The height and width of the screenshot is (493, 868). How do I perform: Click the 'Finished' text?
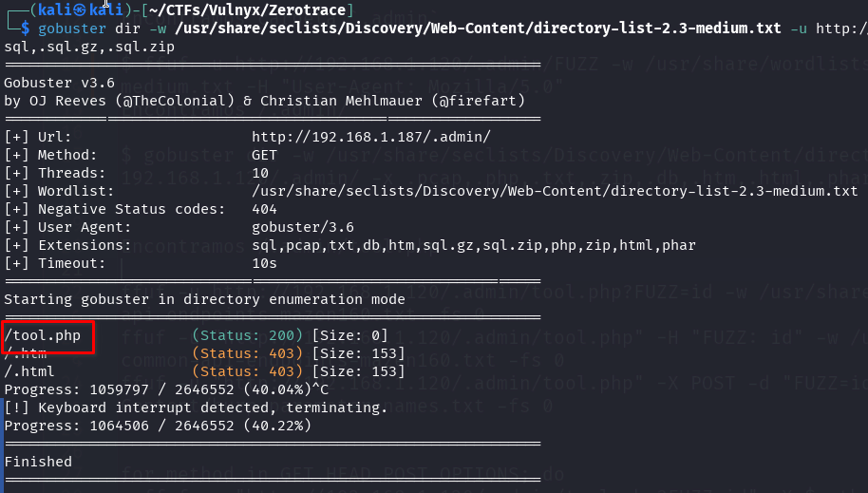[38, 462]
